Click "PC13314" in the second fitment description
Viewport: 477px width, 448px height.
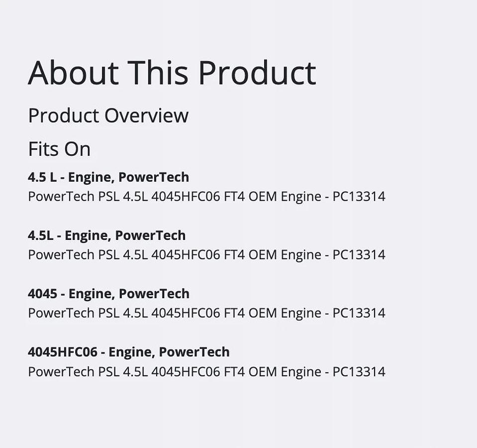tap(359, 255)
